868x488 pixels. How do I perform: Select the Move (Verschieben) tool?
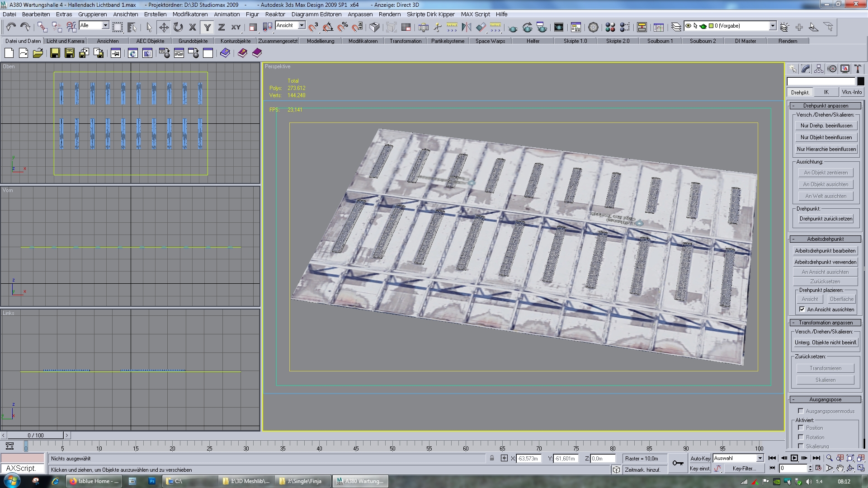[x=164, y=27]
